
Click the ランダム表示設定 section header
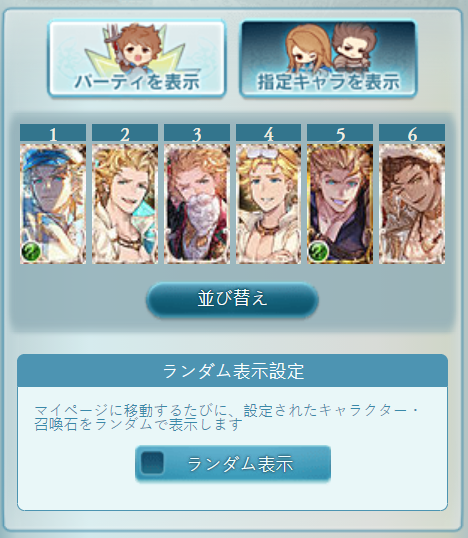click(233, 371)
